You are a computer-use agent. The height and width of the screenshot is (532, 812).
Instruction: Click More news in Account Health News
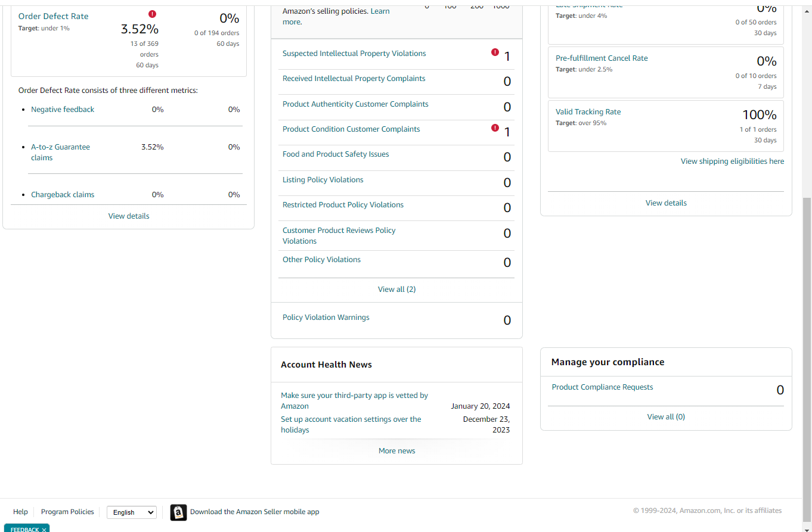[397, 451]
